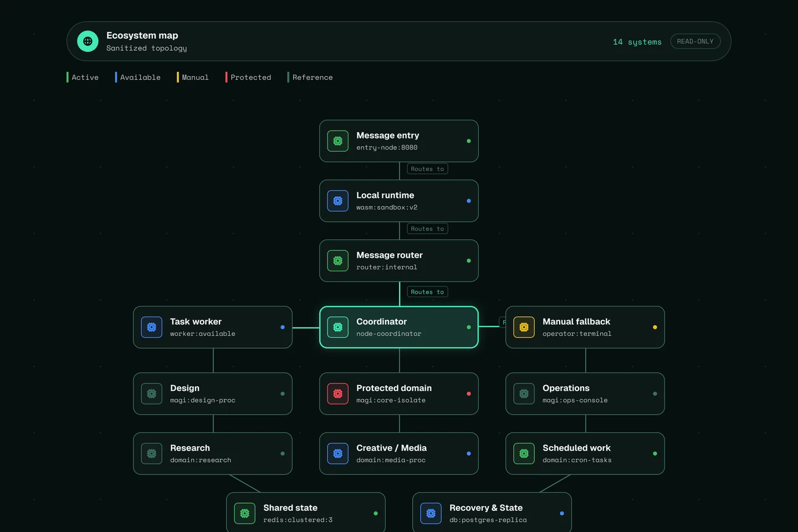This screenshot has width=798, height=532.
Task: Click the Protected domain red chip icon
Action: (337, 393)
